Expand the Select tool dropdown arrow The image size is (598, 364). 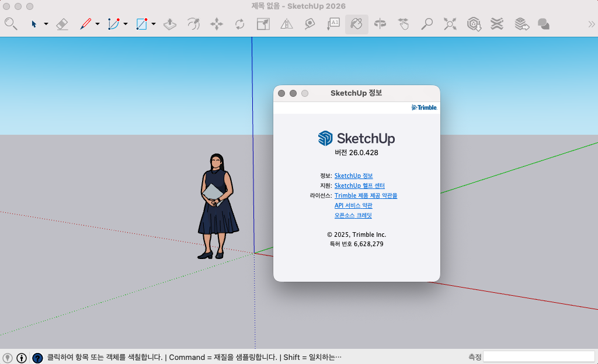click(x=46, y=24)
